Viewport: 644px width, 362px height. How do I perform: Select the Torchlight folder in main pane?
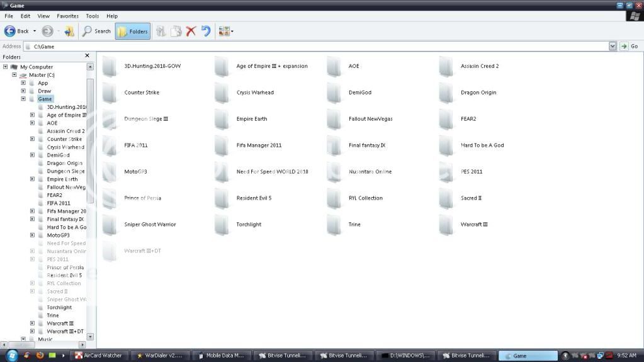tap(238, 224)
